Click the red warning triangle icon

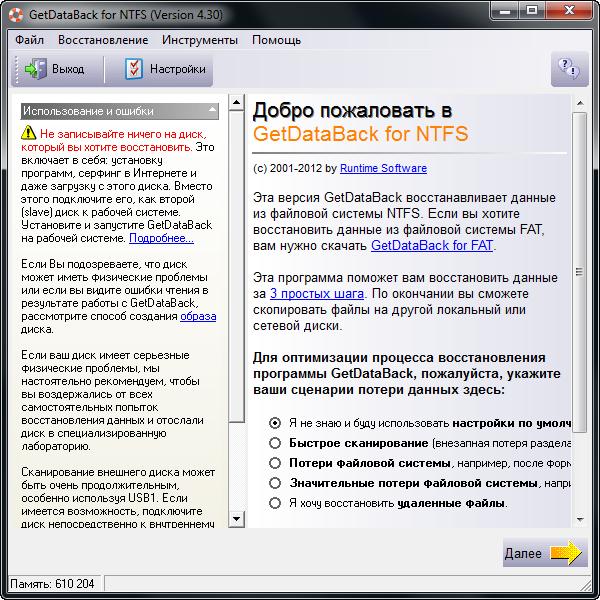click(29, 133)
